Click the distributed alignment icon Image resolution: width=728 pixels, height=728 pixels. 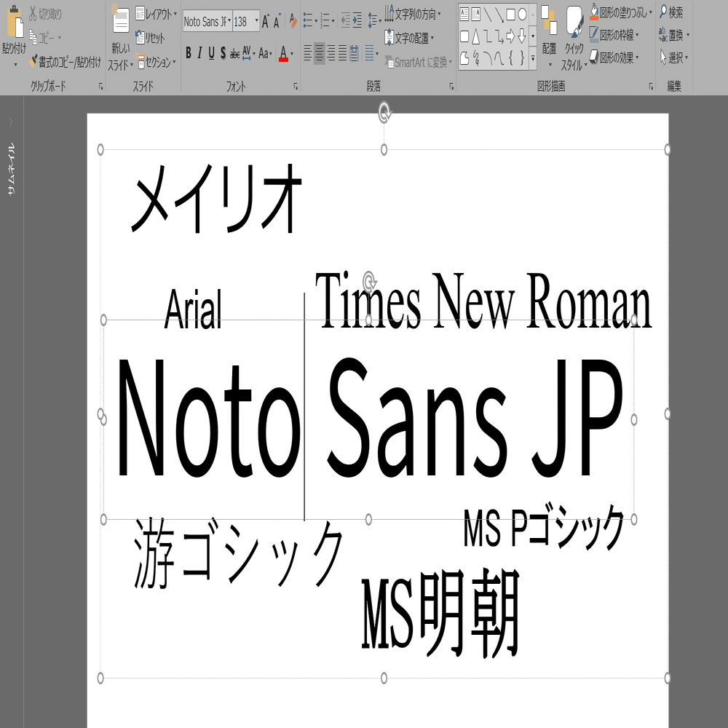tap(354, 53)
